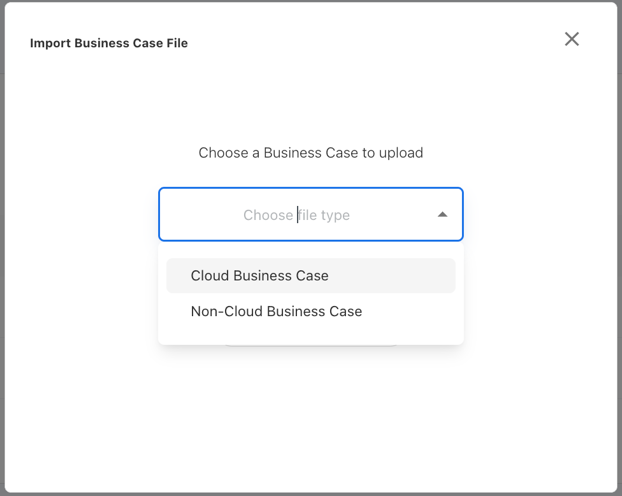Close the Import Business Case File dialog
The width and height of the screenshot is (622, 496).
pos(571,39)
